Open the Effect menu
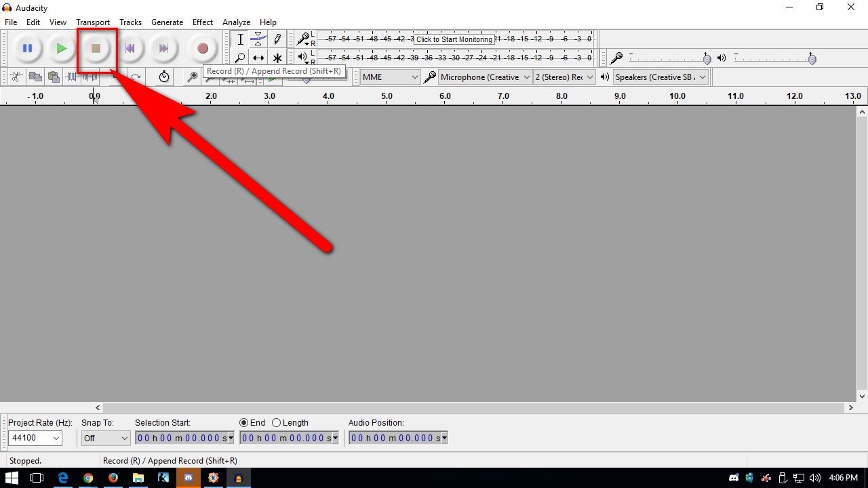The height and width of the screenshot is (488, 868). tap(202, 22)
